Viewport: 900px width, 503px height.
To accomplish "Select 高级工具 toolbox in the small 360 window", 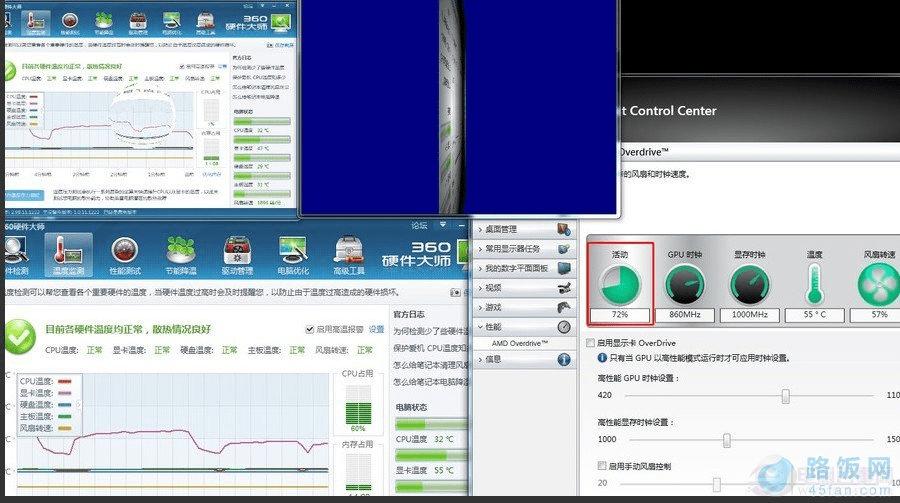I will [x=205, y=22].
